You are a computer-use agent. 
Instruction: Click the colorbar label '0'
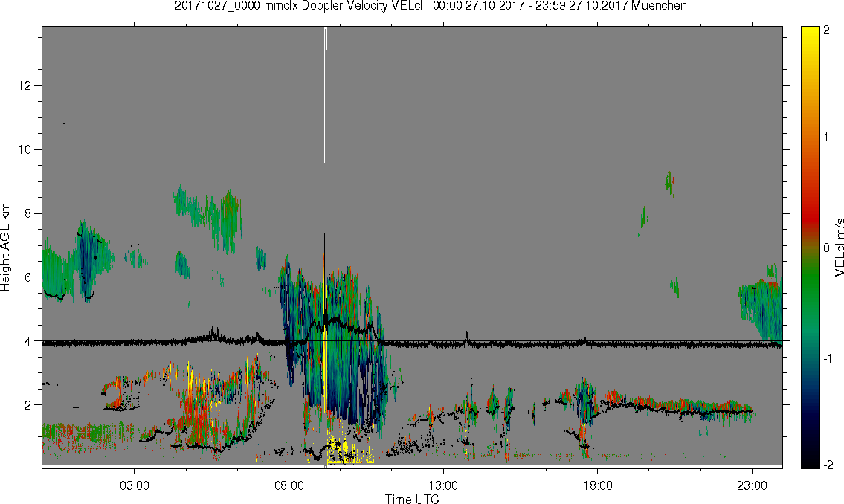(x=826, y=248)
